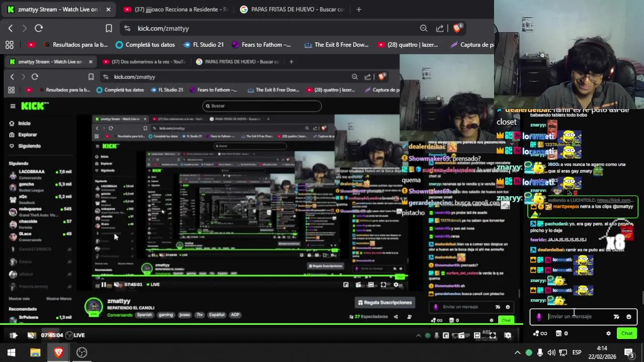This screenshot has height=362, width=644.
Task: Open the outer Fears to Fathom bookmark
Action: (x=261, y=45)
